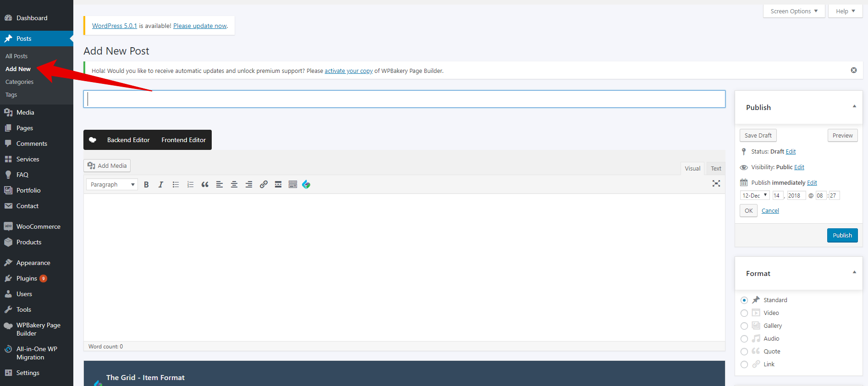The image size is (868, 386).
Task: Insert a bulleted list
Action: (176, 184)
